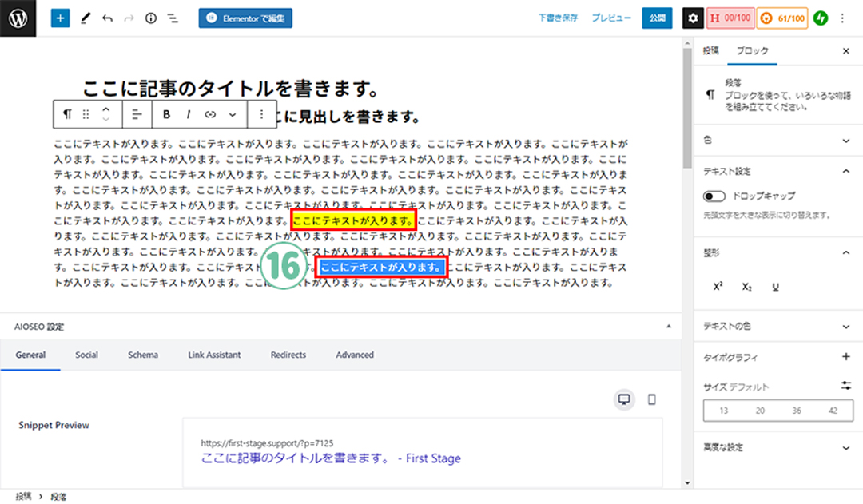
Task: Insert link using block toolbar icon
Action: click(x=210, y=115)
